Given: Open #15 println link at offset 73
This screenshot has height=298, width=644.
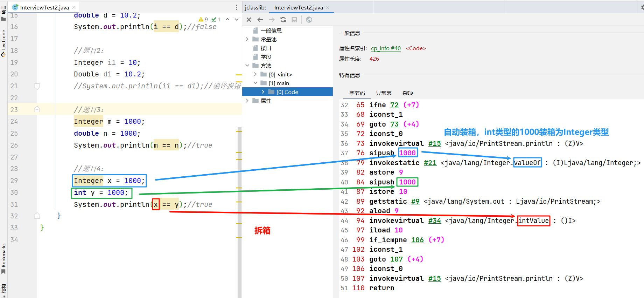Looking at the screenshot, I should click(434, 143).
